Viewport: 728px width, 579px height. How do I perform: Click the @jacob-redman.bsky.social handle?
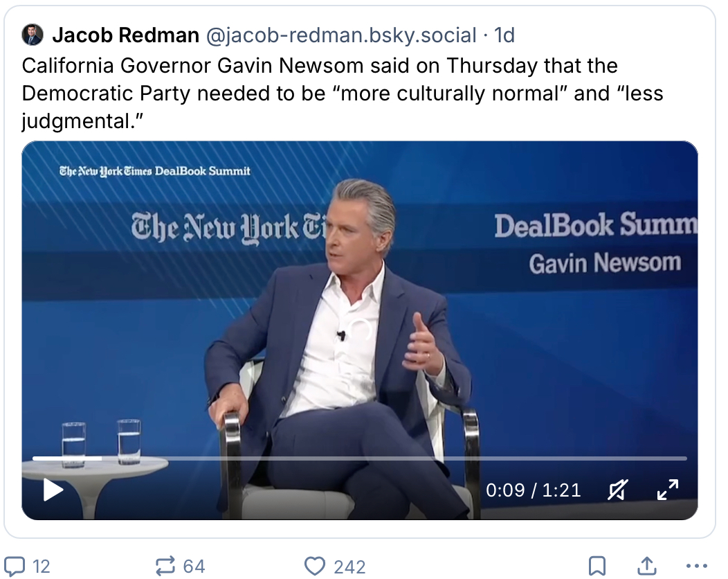[x=340, y=35]
